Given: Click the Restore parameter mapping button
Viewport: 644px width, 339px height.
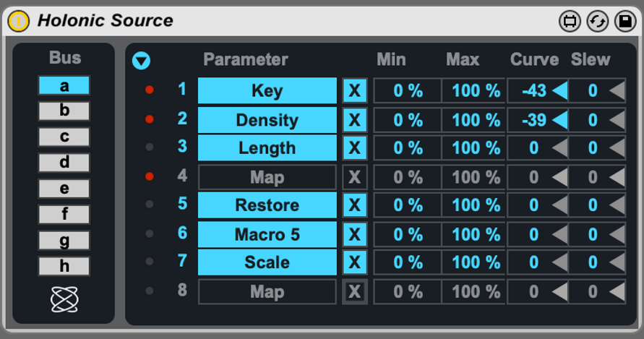Looking at the screenshot, I should [267, 205].
